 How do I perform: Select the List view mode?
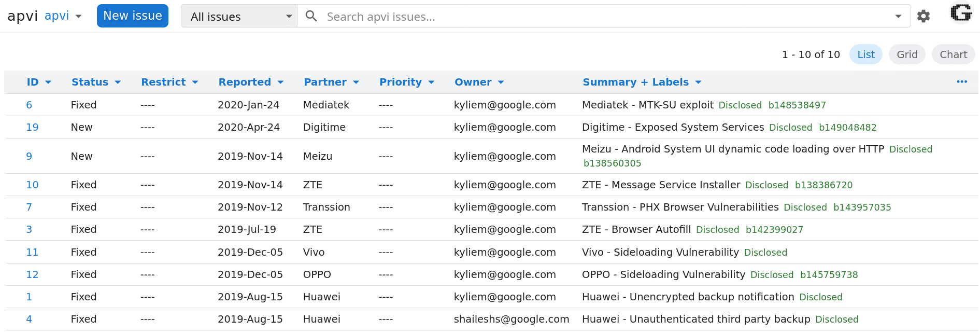pyautogui.click(x=865, y=54)
